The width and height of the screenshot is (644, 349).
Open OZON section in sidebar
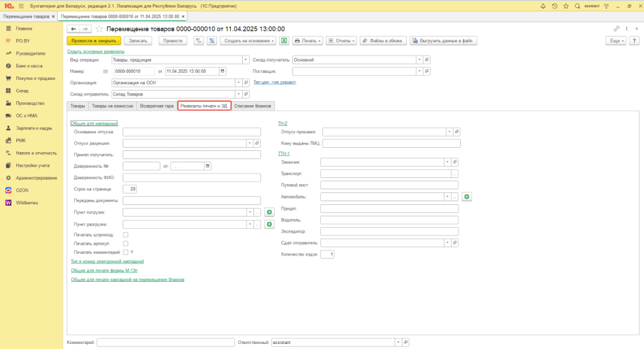tap(22, 190)
